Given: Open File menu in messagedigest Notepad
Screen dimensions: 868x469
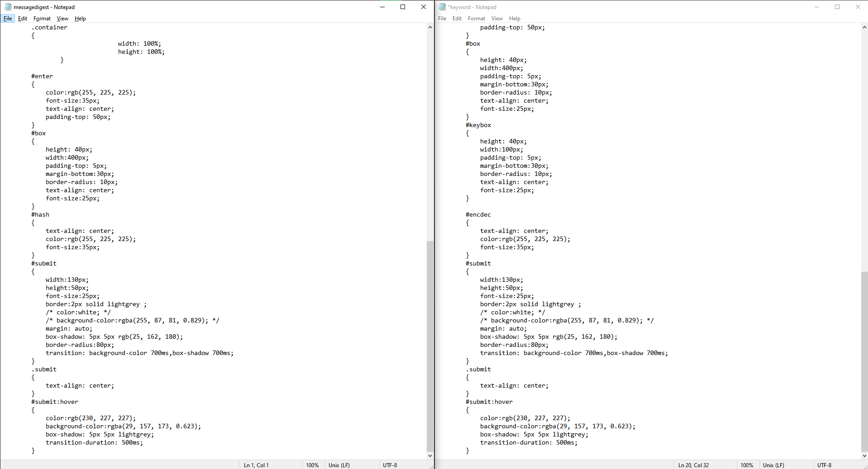Looking at the screenshot, I should (x=8, y=19).
